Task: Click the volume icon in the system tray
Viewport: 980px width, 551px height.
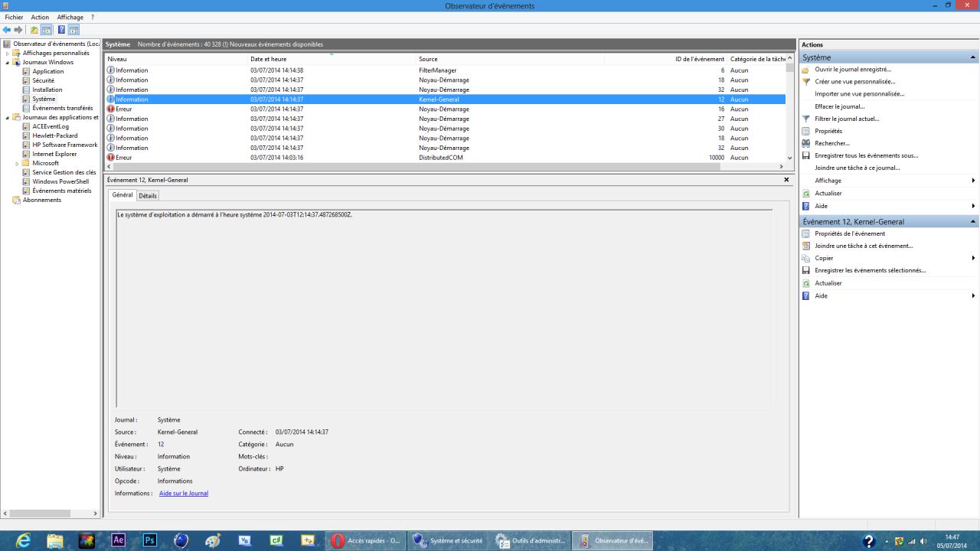Action: pos(924,541)
